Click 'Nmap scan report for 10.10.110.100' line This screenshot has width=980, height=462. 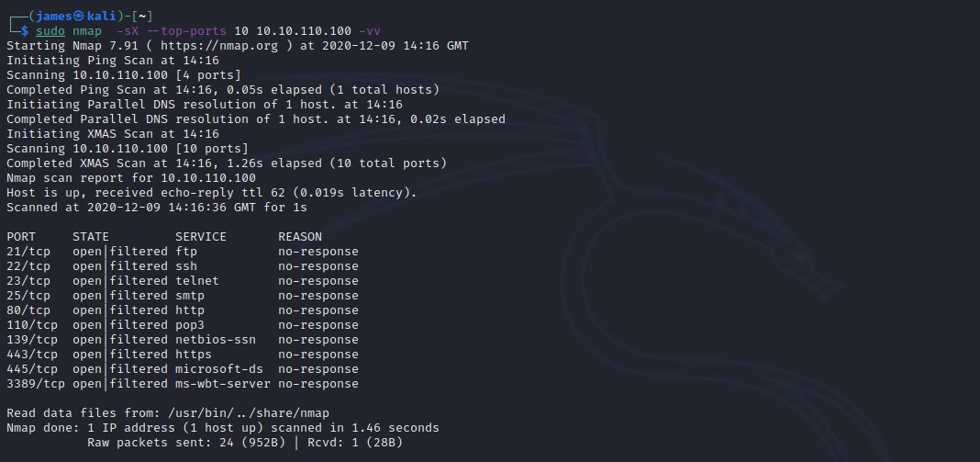[131, 178]
